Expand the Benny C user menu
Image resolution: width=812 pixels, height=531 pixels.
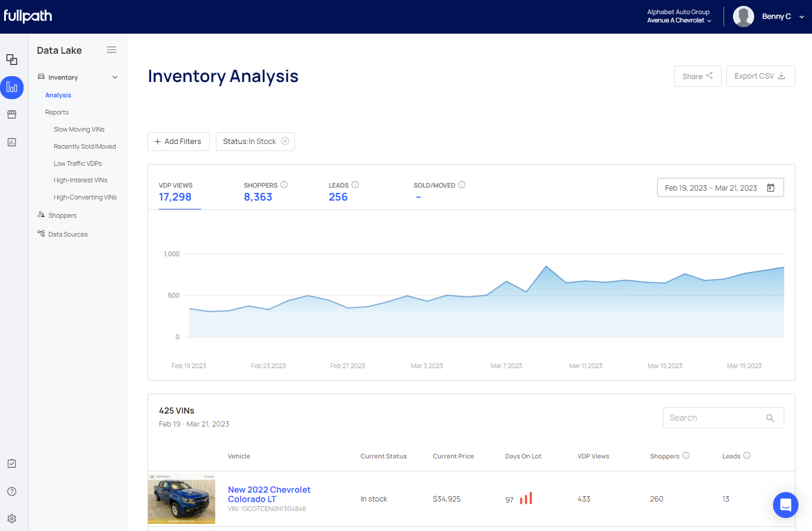(x=801, y=17)
